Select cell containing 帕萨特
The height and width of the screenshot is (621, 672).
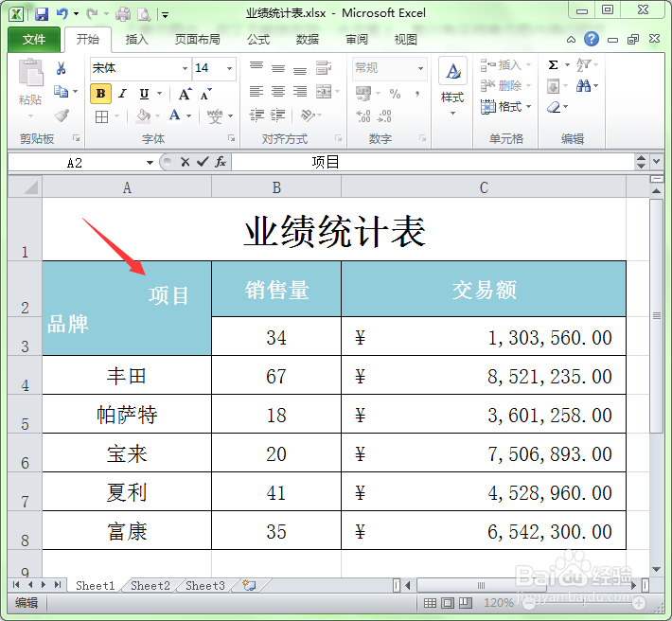127,414
